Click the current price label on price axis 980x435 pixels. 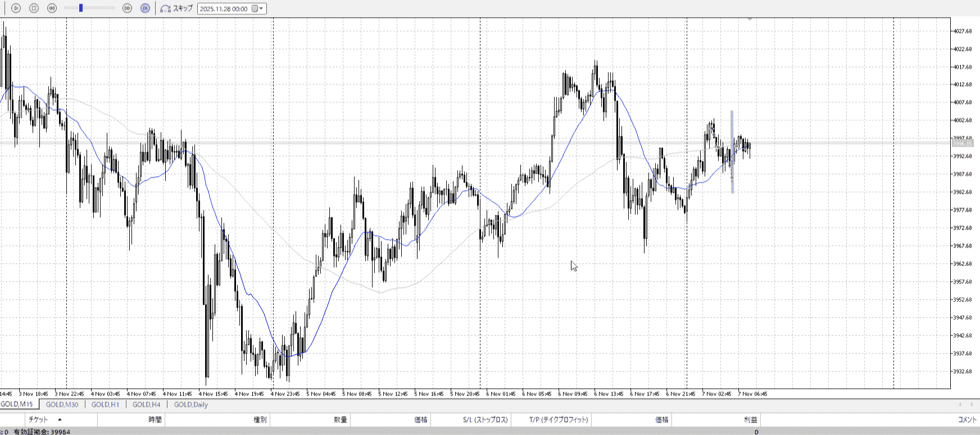(x=962, y=144)
